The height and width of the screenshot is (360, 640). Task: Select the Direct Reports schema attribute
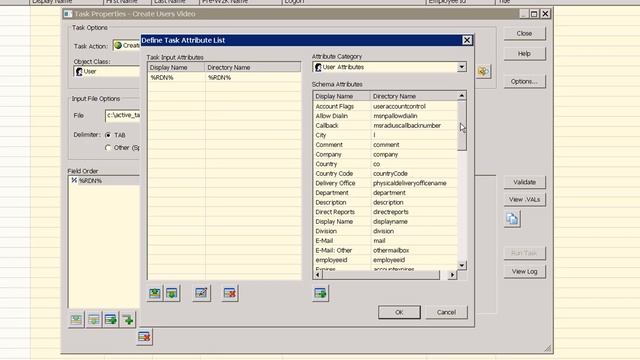(385, 212)
